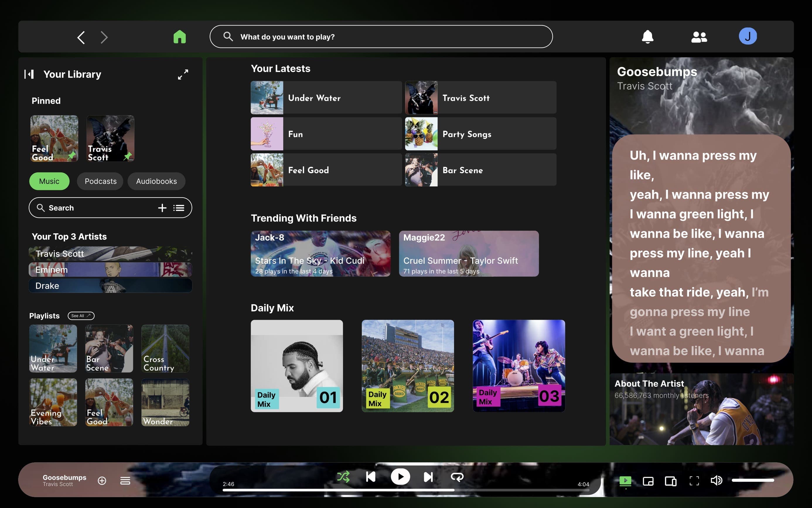Viewport: 812px width, 508px height.
Task: Enter fullscreen mode via the fullscreen icon
Action: point(694,481)
